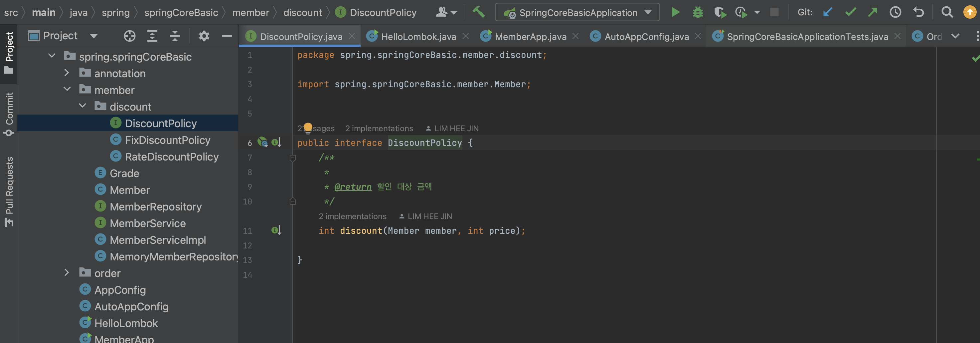
Task: Rollback changes with undo arrow icon
Action: (x=918, y=13)
